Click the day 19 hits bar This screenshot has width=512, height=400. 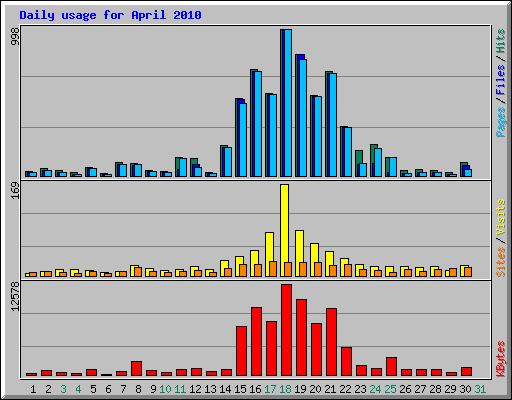(x=301, y=115)
